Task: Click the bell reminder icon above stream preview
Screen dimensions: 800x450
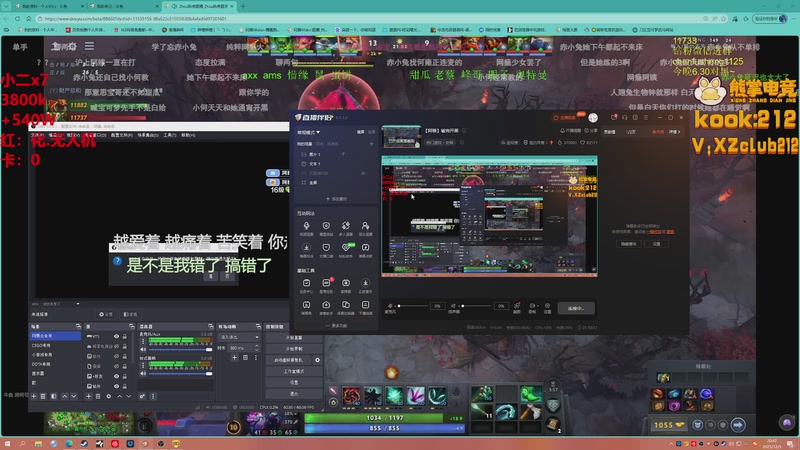Action: [x=564, y=131]
